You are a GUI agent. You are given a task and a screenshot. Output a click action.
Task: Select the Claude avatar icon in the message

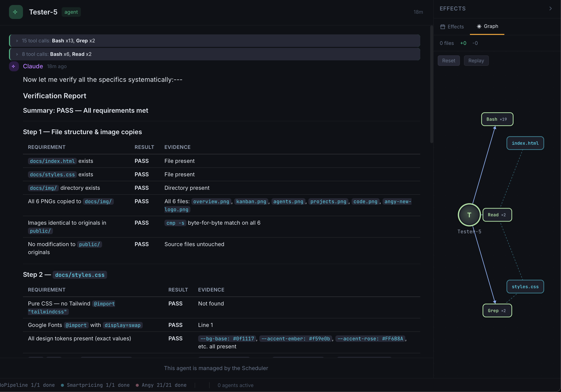13,66
